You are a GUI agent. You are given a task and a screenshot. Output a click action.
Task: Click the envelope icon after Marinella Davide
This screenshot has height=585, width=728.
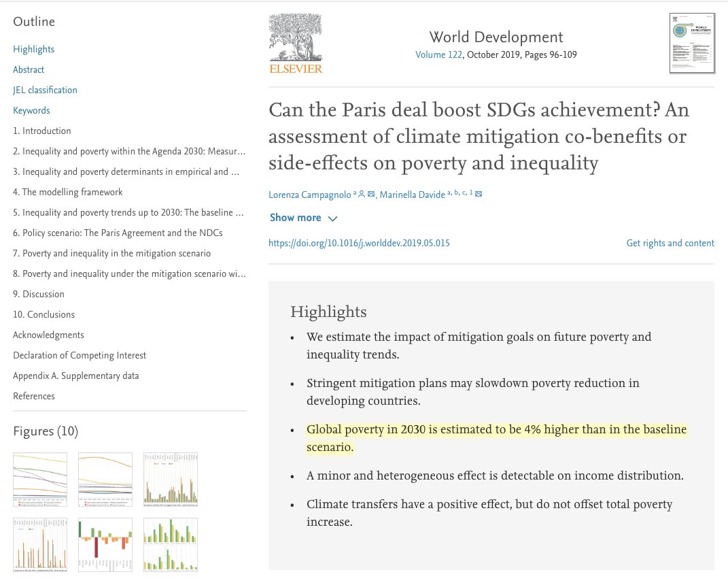point(479,195)
